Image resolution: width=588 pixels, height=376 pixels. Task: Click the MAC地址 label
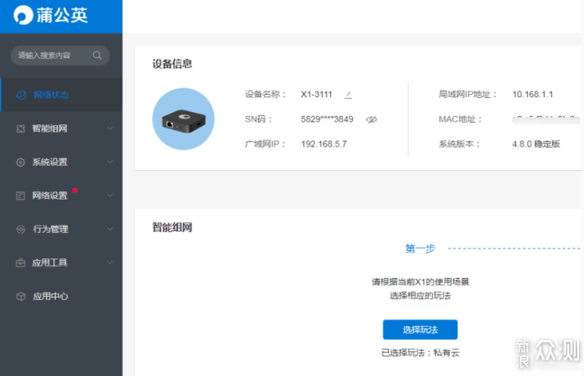point(460,119)
